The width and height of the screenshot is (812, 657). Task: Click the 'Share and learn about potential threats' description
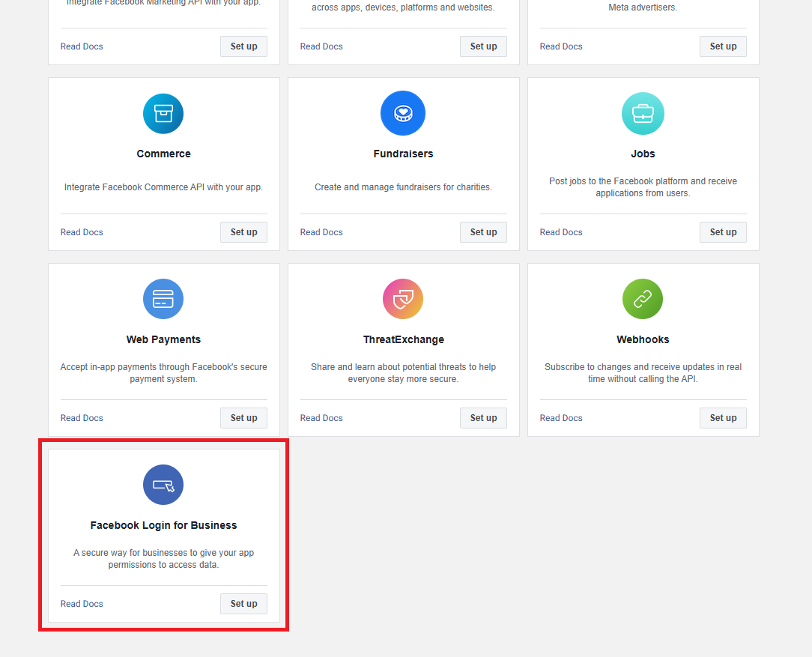[404, 373]
